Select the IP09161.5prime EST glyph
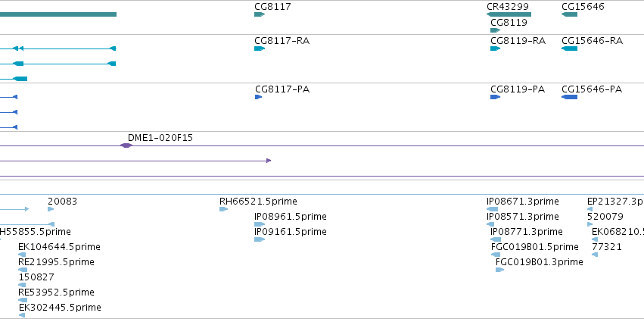Image resolution: width=644 pixels, height=319 pixels. click(x=260, y=239)
